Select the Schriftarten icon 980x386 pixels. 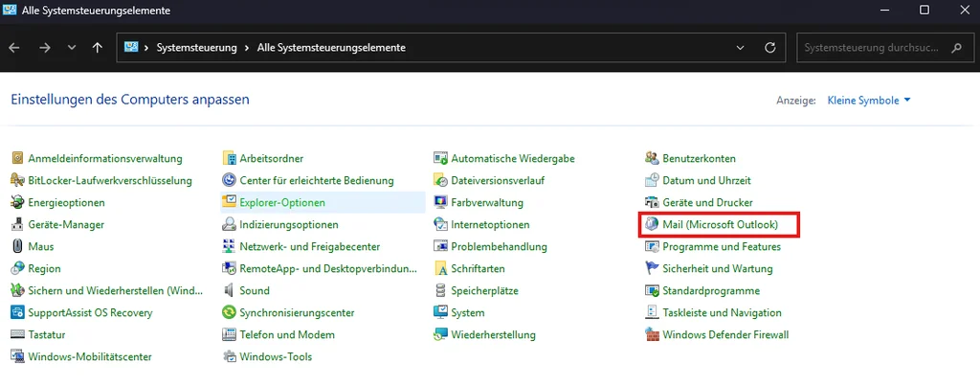click(440, 268)
